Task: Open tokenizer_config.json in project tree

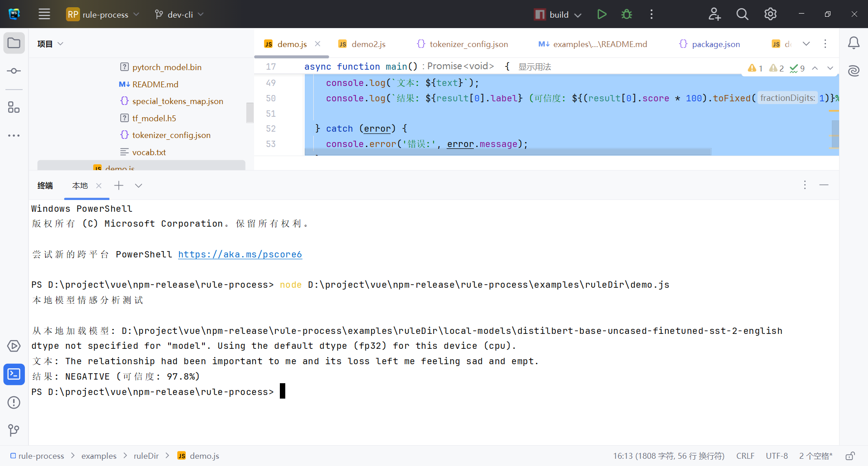Action: click(x=171, y=135)
